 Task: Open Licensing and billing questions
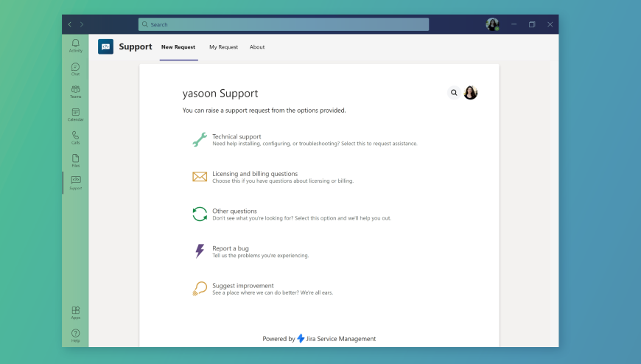tap(255, 174)
